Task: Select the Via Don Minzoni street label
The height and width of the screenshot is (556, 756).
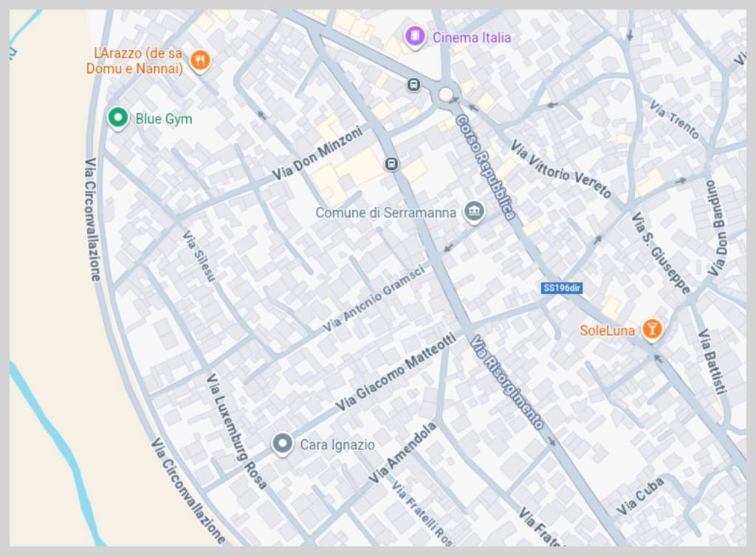Action: pos(317,153)
